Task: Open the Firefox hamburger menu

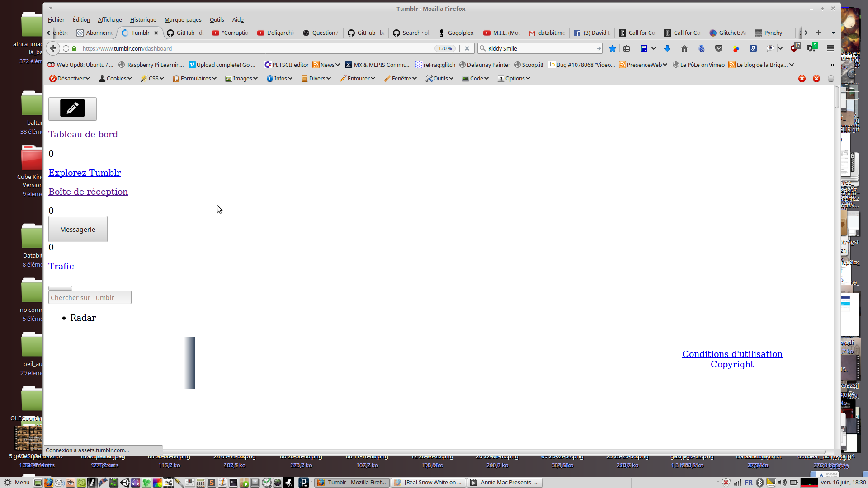Action: [830, 48]
